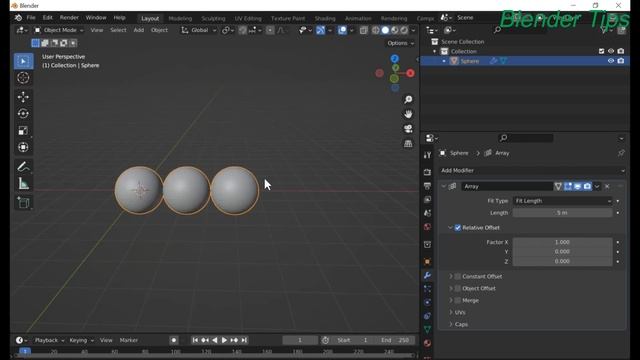Open the viewport Add menu

coord(138,30)
